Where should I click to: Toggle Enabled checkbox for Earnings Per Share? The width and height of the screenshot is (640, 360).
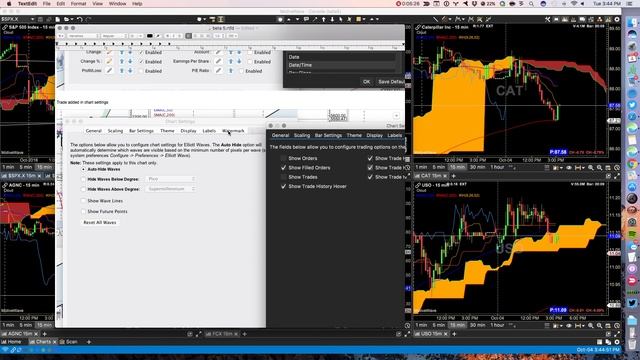(x=250, y=62)
